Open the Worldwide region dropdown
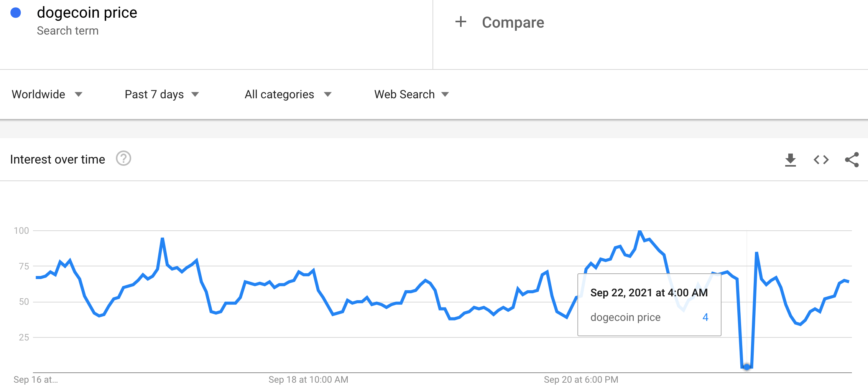868x390 pixels. pyautogui.click(x=47, y=94)
